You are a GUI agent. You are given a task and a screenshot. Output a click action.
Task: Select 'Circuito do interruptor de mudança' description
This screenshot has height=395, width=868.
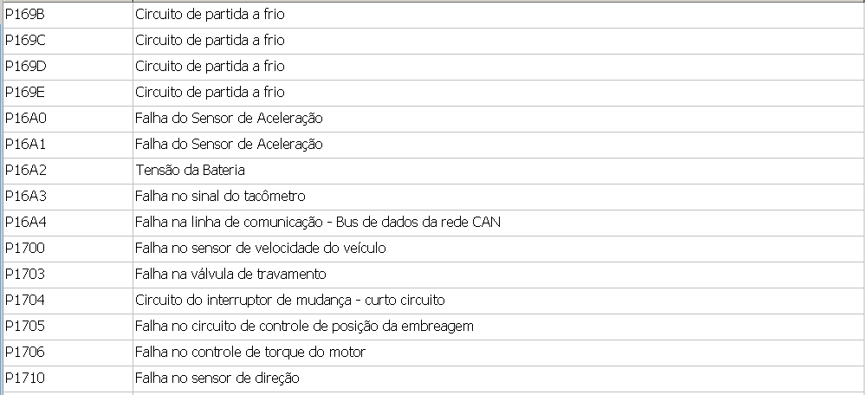point(289,300)
